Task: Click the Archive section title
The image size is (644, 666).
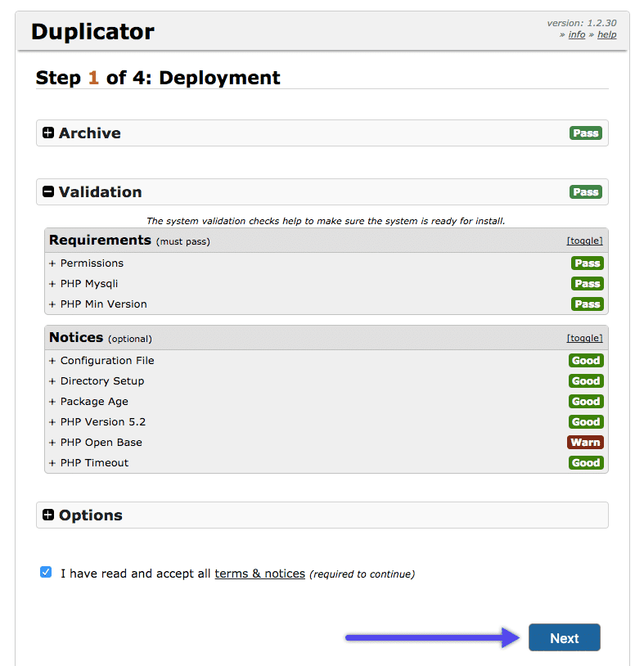Action: (90, 133)
